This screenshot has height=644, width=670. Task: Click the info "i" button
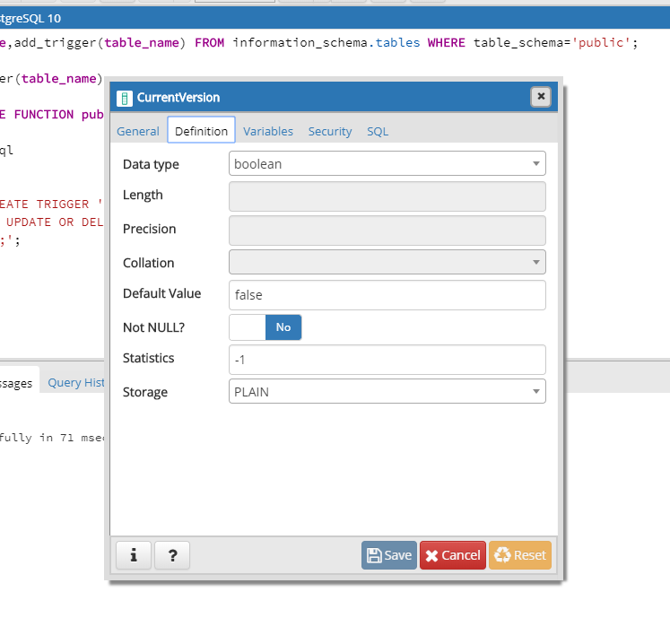tap(134, 555)
